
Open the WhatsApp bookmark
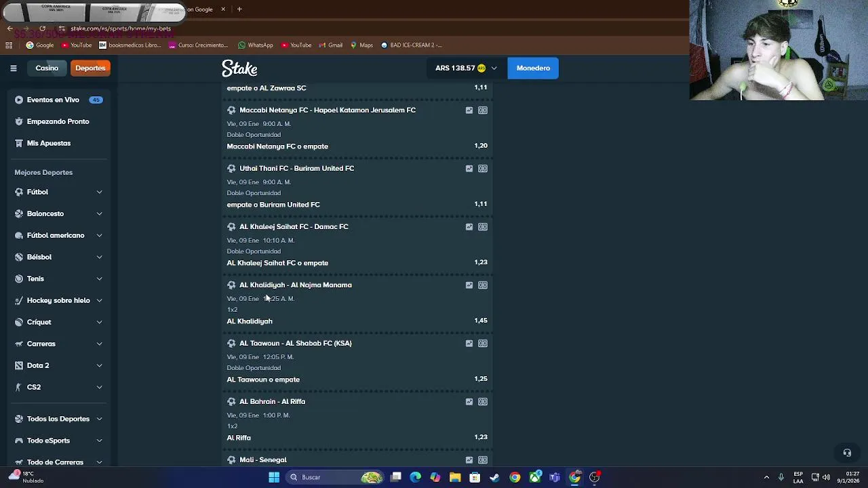click(x=255, y=45)
